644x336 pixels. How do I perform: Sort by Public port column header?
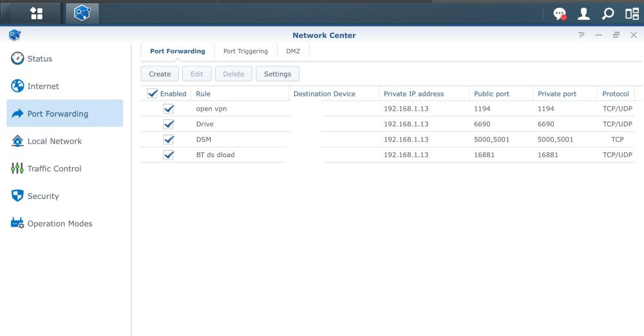502,93
